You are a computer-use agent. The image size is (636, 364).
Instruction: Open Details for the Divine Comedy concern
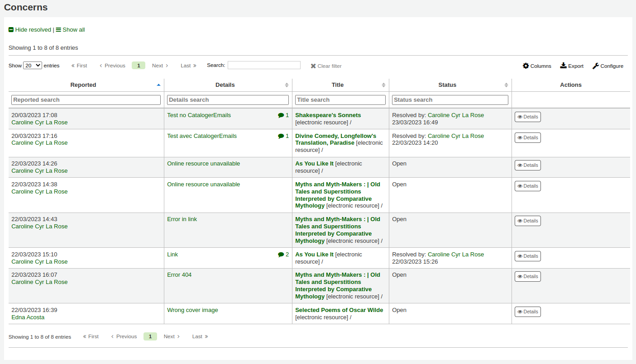528,137
